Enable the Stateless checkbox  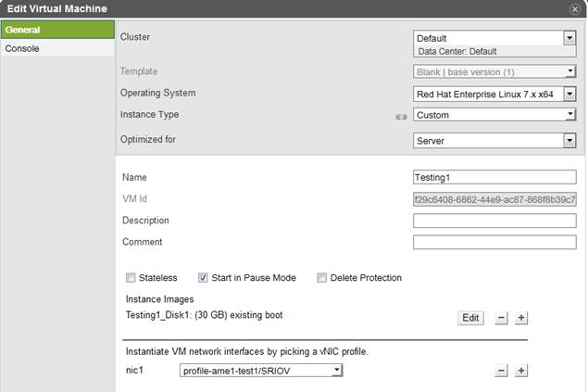click(131, 278)
